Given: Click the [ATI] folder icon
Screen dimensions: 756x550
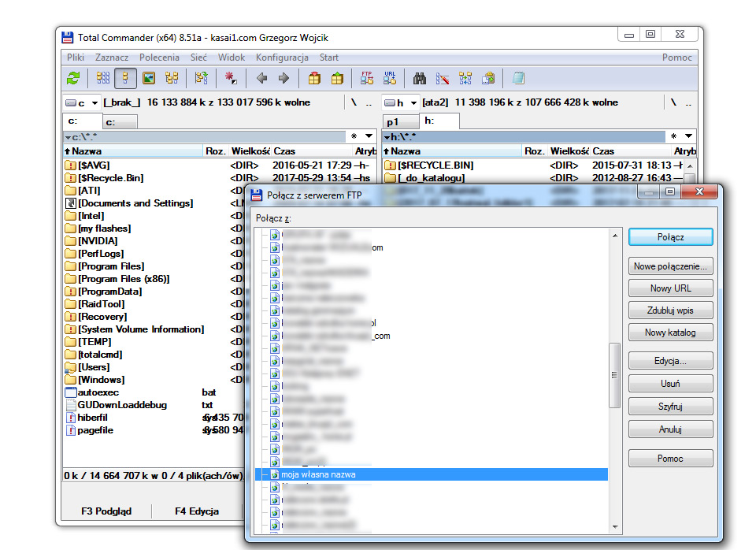Looking at the screenshot, I should click(70, 191).
